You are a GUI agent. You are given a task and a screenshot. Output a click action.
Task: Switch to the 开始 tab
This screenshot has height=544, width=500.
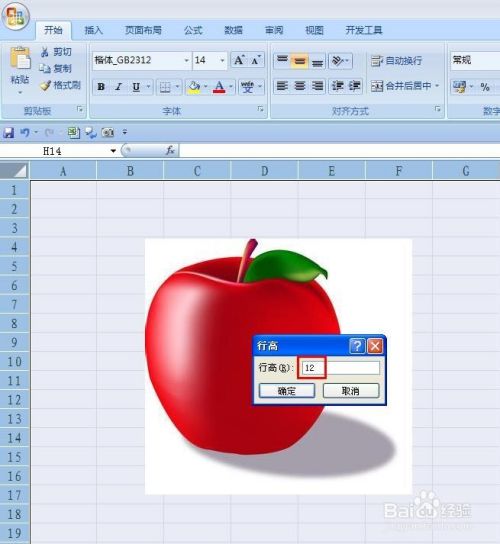(x=53, y=30)
